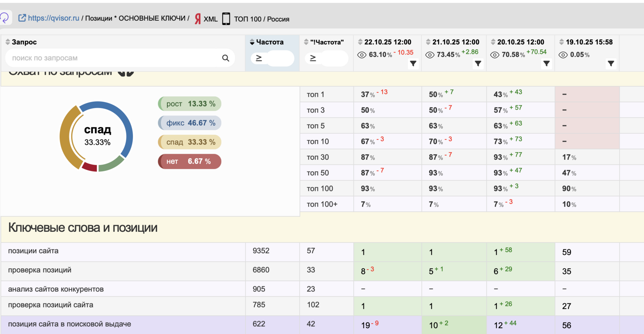Image resolution: width=644 pixels, height=334 pixels.
Task: Click the 'XML' label beside Yandex icon
Action: click(210, 19)
